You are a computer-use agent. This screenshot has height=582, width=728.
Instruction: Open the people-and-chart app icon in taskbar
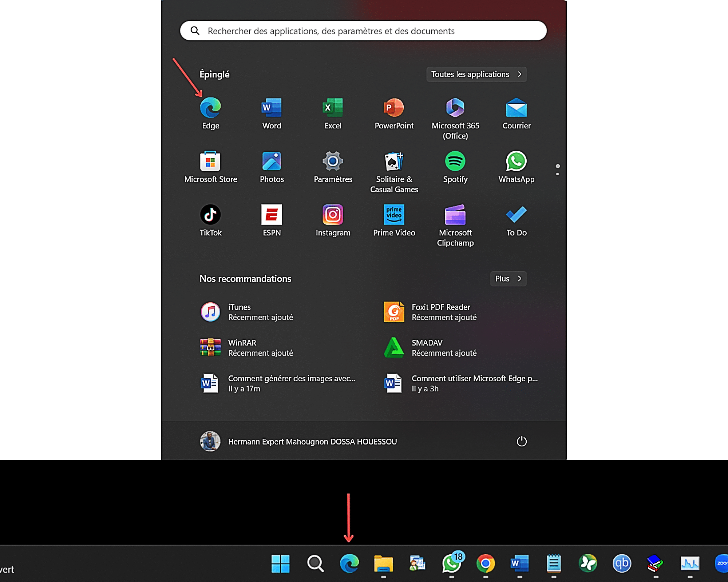[x=418, y=563]
